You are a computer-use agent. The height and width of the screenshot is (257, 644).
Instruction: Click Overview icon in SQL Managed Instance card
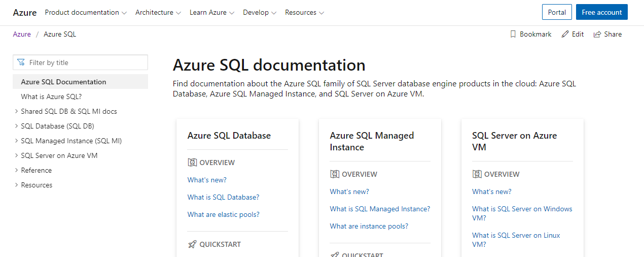point(335,174)
